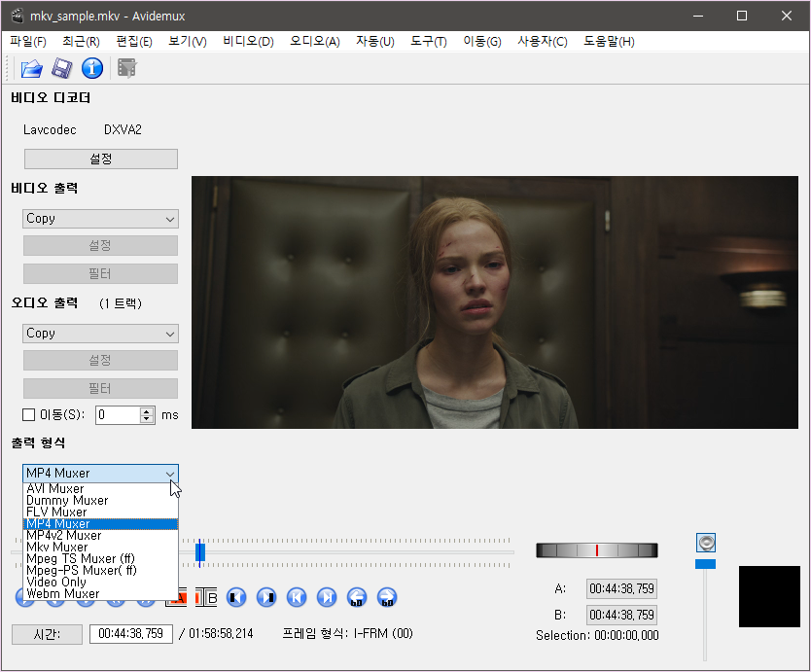811x672 pixels.
Task: Open the 도구(T) tools menu
Action: pos(429,42)
